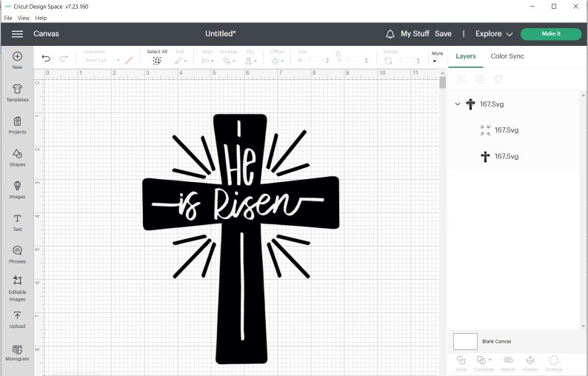588x376 pixels.
Task: Open the Help menu
Action: click(x=41, y=18)
